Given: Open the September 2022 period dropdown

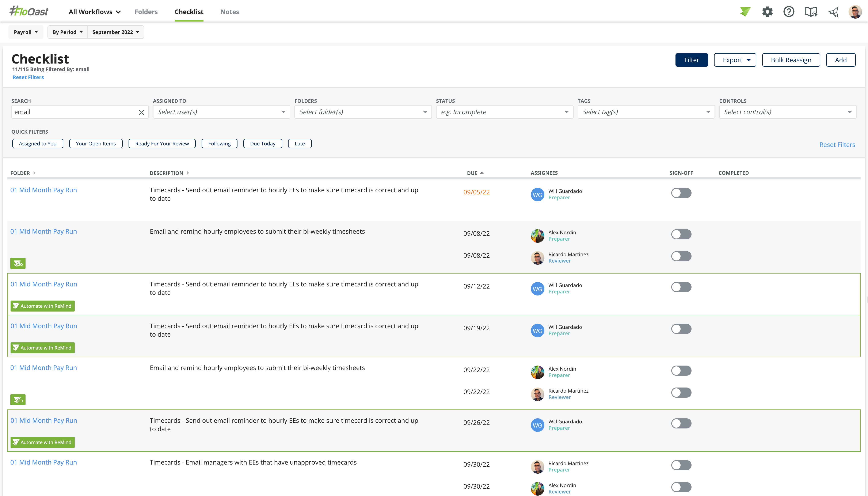Looking at the screenshot, I should pos(115,32).
